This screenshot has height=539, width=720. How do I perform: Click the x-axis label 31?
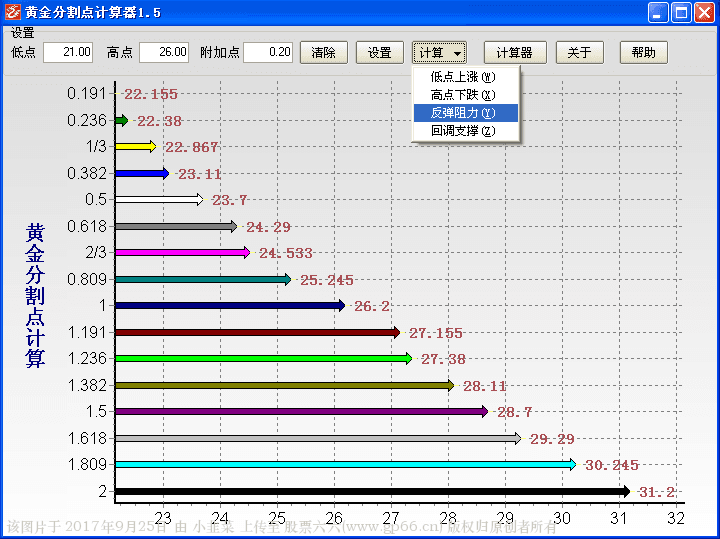[x=619, y=518]
